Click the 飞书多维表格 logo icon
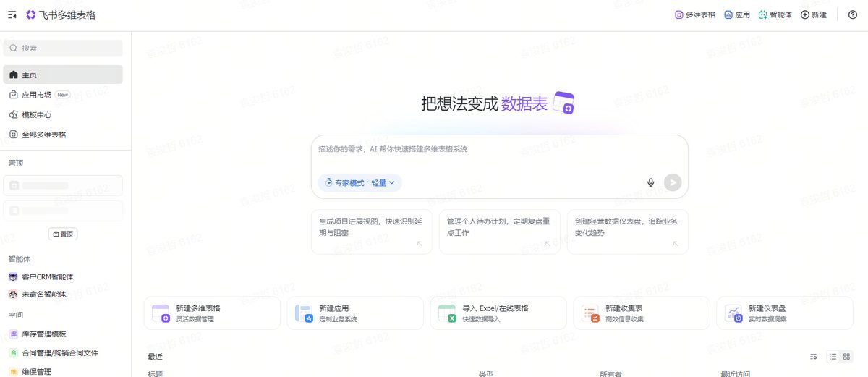The image size is (868, 377). (x=31, y=14)
